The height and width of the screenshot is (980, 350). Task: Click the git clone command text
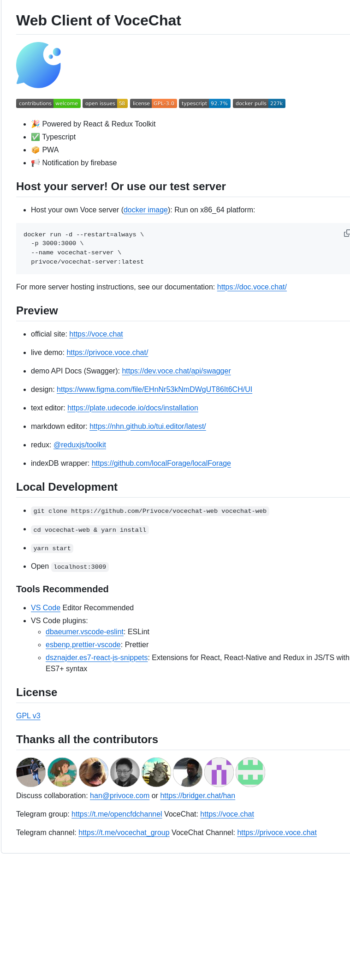click(150, 511)
